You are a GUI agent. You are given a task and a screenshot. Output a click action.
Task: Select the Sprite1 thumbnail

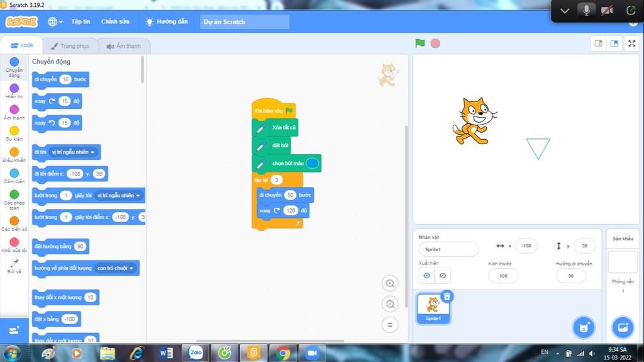point(433,308)
